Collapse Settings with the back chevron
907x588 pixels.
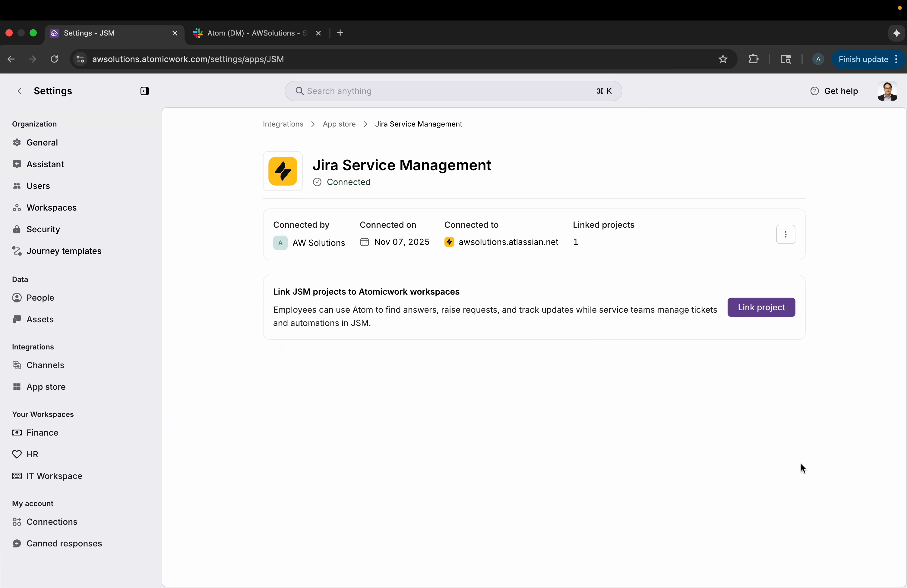point(19,91)
